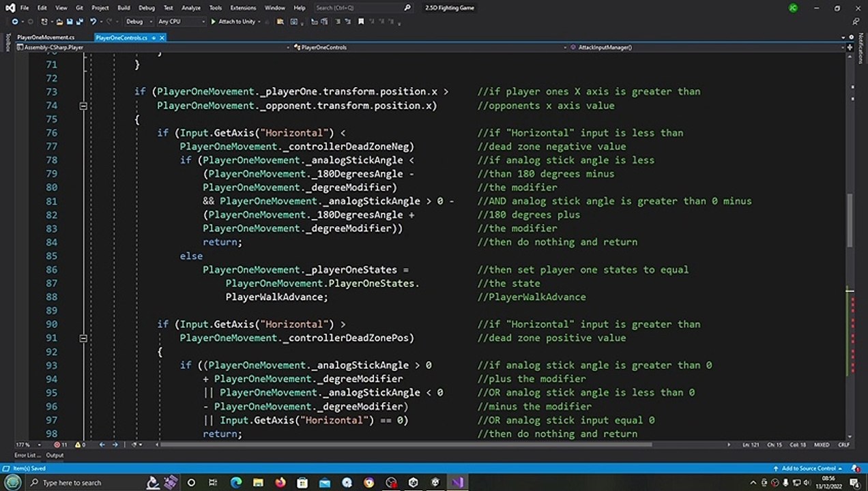868x491 pixels.
Task: Collapse the code block at line 74
Action: click(83, 106)
